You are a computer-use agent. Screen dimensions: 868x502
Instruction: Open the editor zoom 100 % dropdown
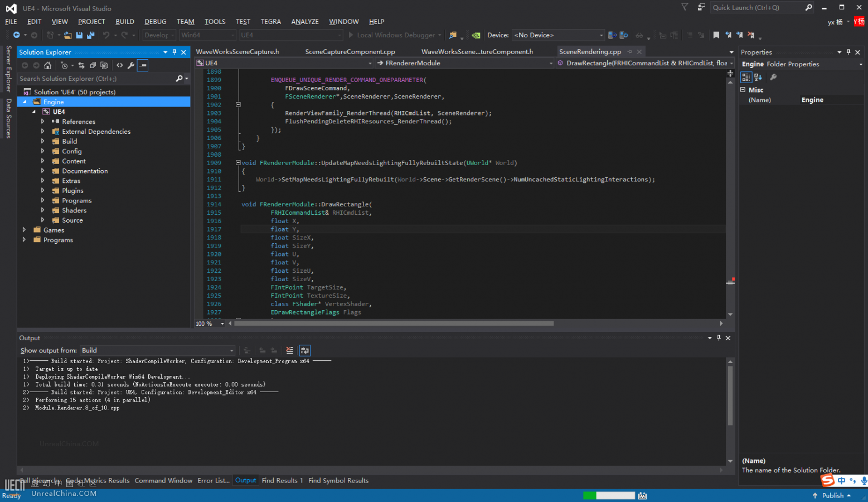222,324
